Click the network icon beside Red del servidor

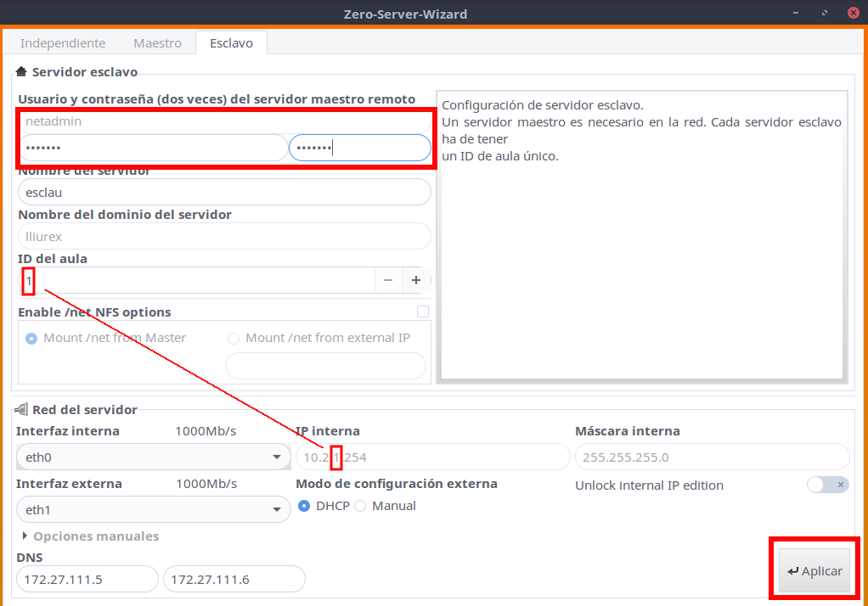tap(22, 410)
